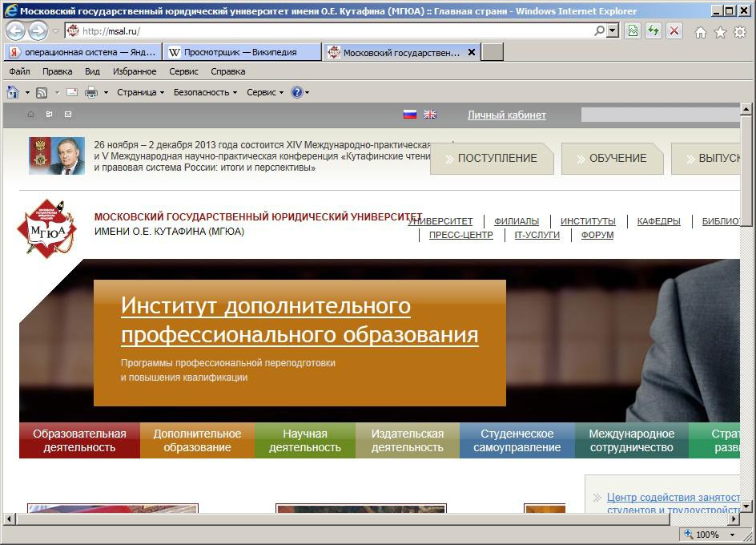Expand the zoom level dropdown arrow

pos(732,535)
